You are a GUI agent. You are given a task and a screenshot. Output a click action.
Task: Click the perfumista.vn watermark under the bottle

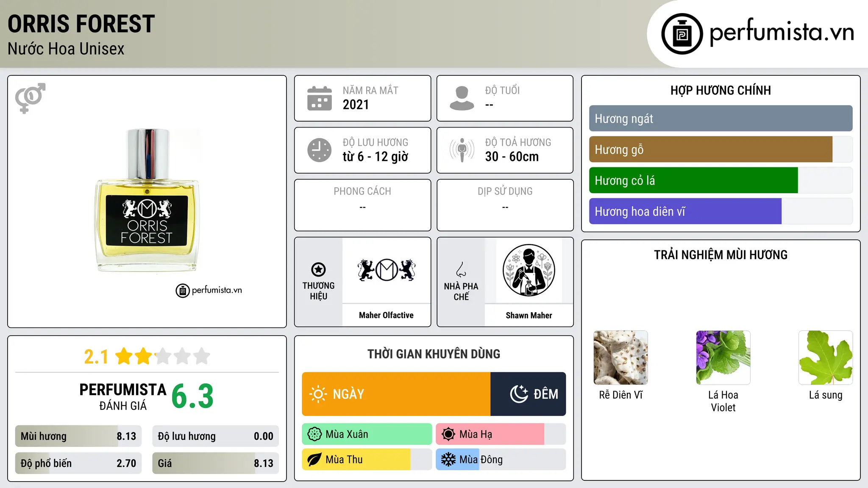pos(209,290)
